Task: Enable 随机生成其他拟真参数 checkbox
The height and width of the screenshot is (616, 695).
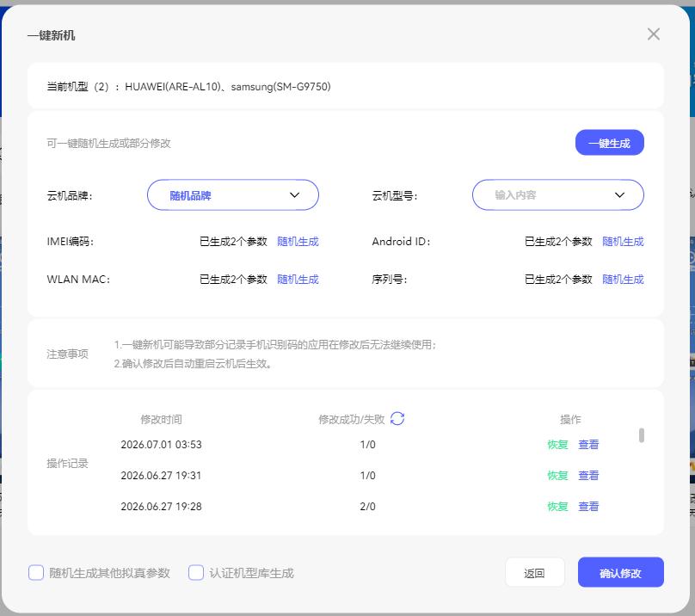Action: coord(36,572)
